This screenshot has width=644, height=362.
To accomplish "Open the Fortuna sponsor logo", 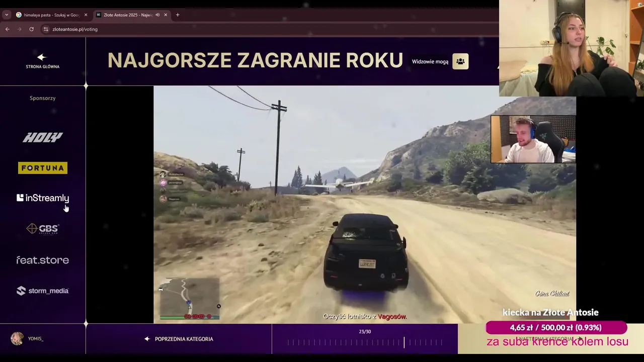I will [43, 168].
